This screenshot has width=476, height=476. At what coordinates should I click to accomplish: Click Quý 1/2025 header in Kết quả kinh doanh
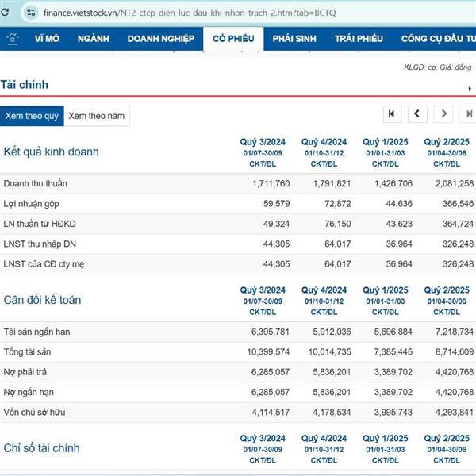[386, 142]
